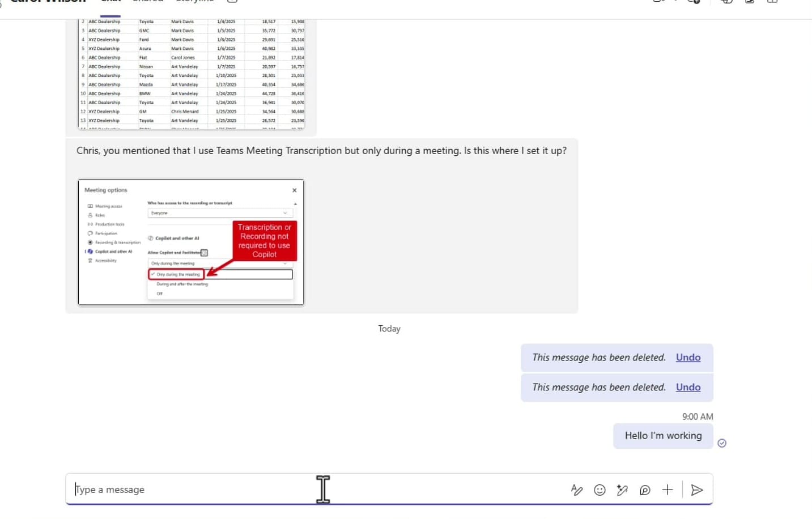812x519 pixels.
Task: Open the emoji picker
Action: tap(600, 490)
